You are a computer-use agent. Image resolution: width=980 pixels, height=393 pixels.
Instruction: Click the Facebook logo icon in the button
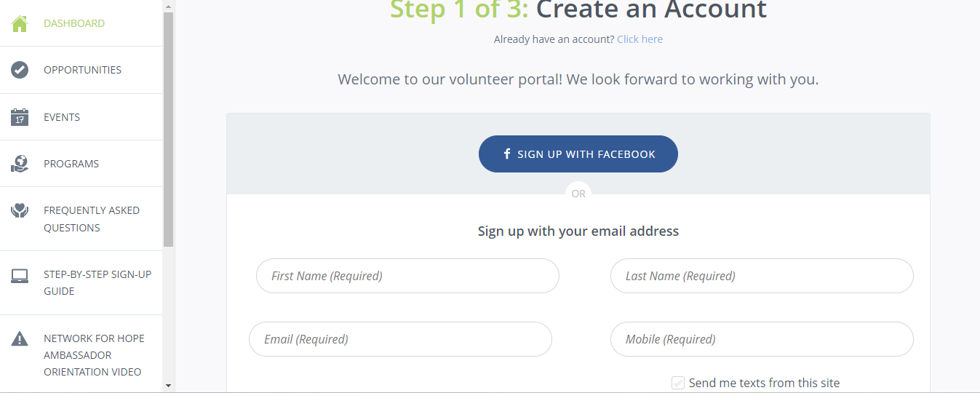507,154
